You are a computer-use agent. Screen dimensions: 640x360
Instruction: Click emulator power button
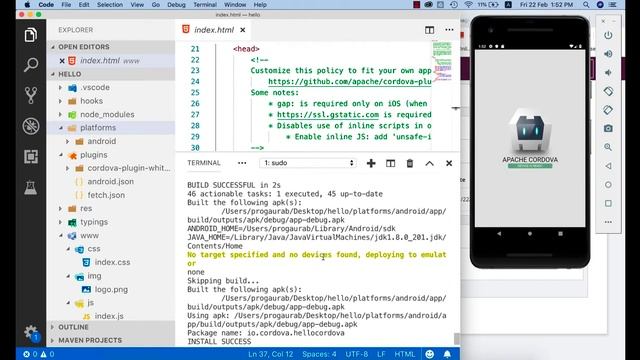point(608,35)
